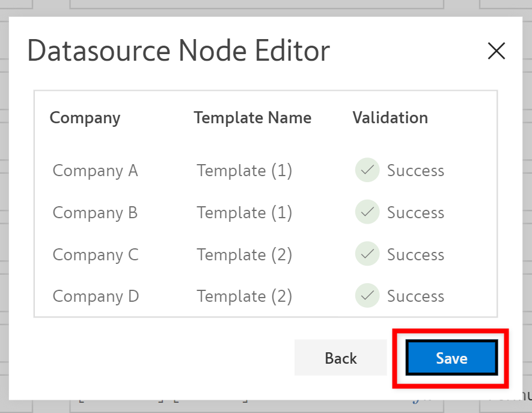Click Company A's success checkmark icon

pos(367,170)
